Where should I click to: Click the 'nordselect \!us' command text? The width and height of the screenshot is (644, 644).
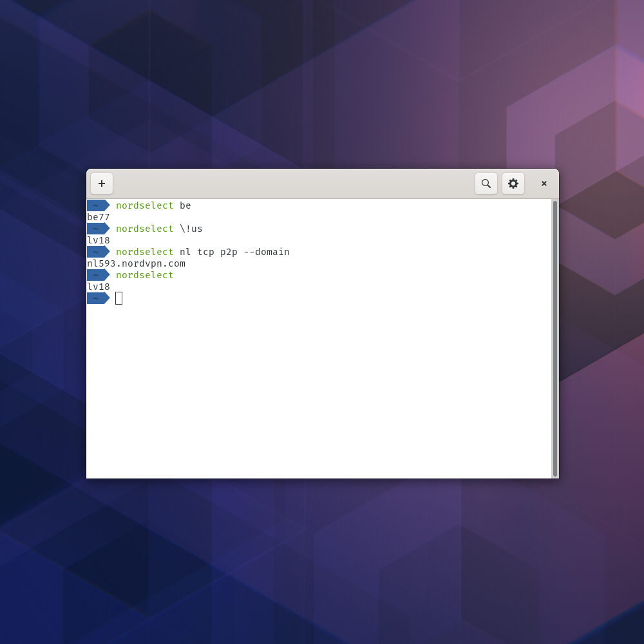pos(159,229)
